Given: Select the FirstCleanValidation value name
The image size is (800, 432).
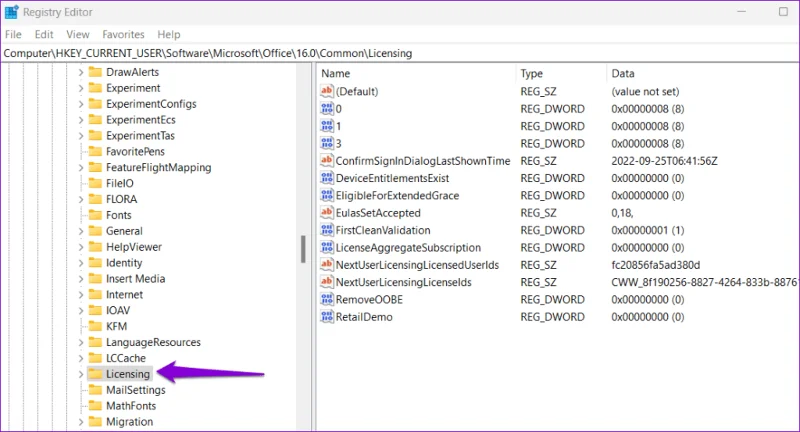Looking at the screenshot, I should pos(383,230).
